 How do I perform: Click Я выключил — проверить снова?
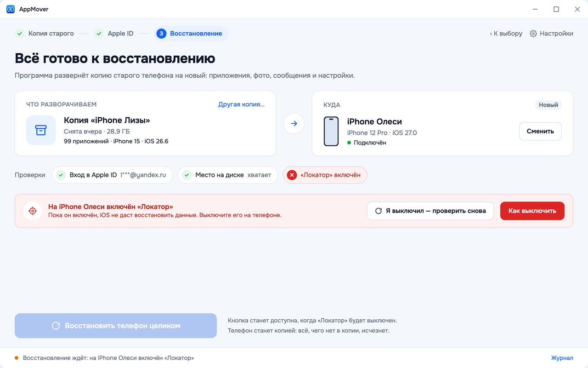(430, 211)
